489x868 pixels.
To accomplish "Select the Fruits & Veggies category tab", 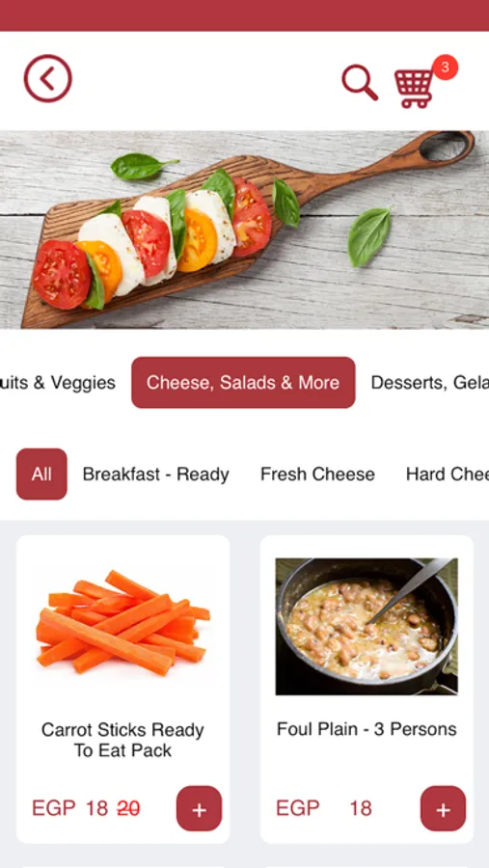I will pyautogui.click(x=58, y=383).
